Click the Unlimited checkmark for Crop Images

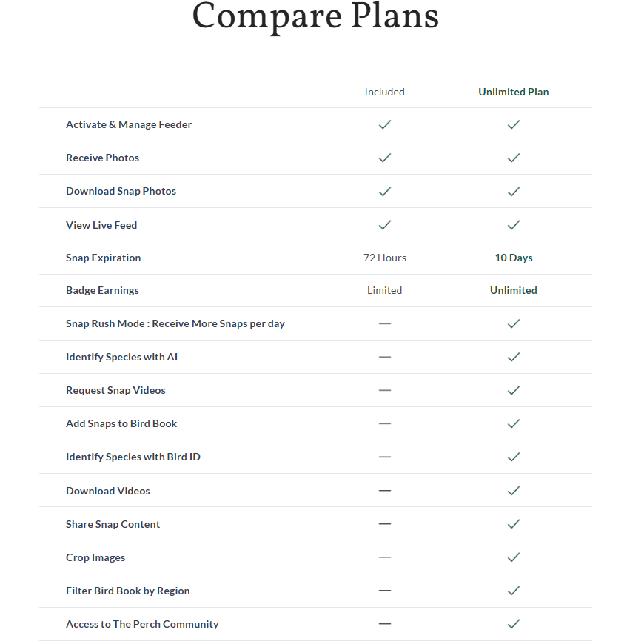(514, 557)
